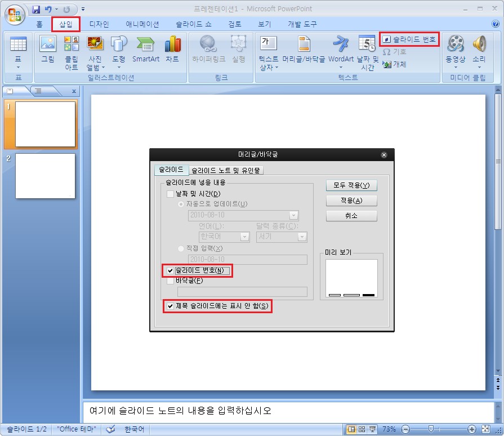Click the hyperlink (하이퍼링크) icon
This screenshot has width=504, height=436.
[x=208, y=43]
